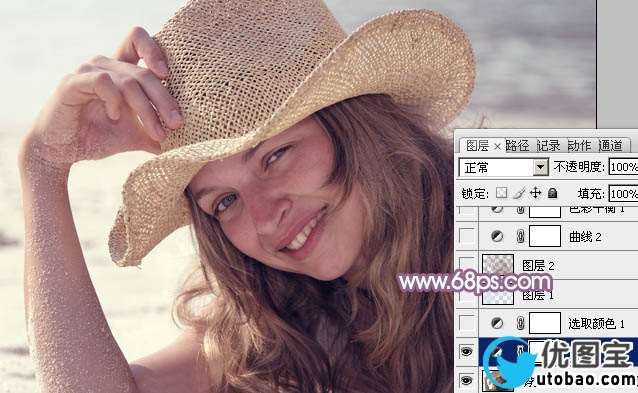Image resolution: width=638 pixels, height=393 pixels.
Task: Switch to the 动作 tab
Action: tap(579, 145)
